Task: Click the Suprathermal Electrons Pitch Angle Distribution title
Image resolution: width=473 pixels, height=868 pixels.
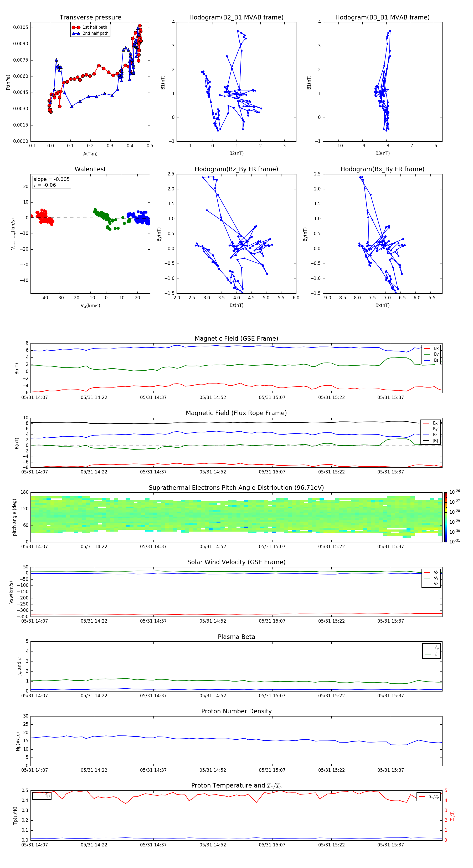Action: [236, 488]
